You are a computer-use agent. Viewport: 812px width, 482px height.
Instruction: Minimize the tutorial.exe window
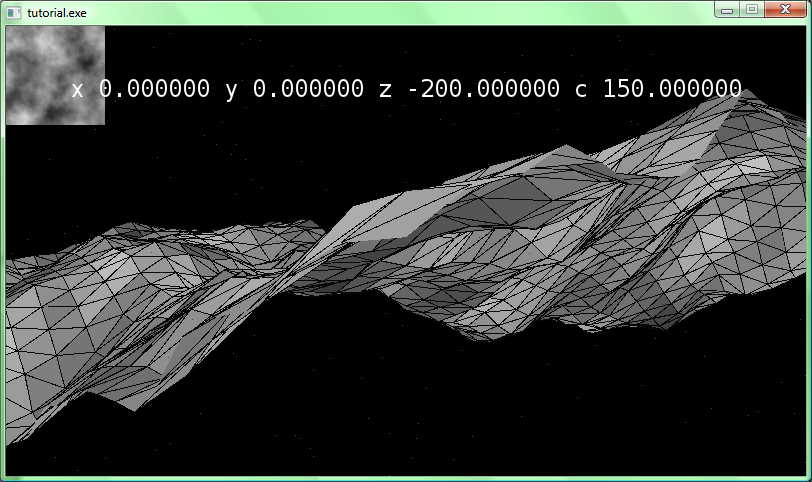point(728,9)
